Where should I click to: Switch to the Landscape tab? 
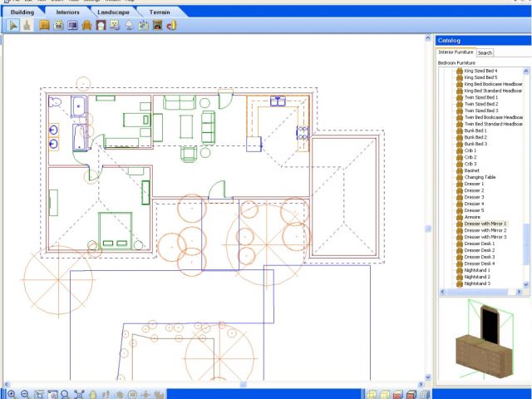(113, 13)
